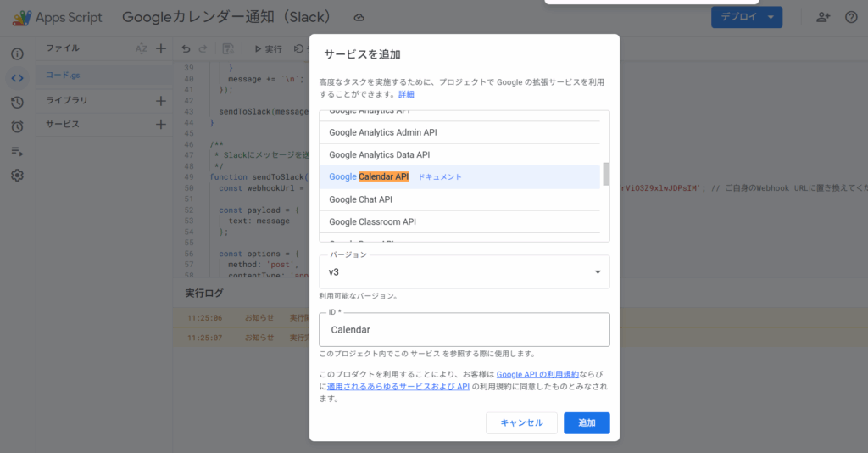Run the script with 実行 button
The width and height of the screenshot is (868, 453).
pos(268,49)
